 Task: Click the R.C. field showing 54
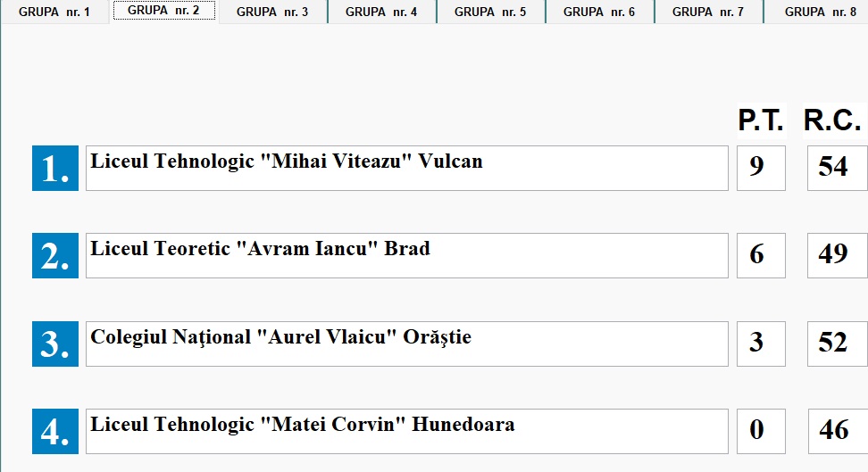tap(836, 168)
